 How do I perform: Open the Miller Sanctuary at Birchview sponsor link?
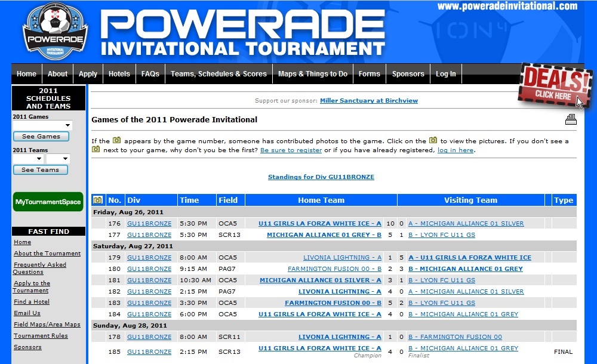point(369,100)
